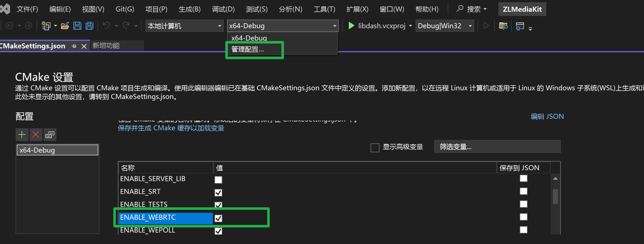Click the toolbar overflow options arrow
The height and width of the screenshot is (244, 644).
point(530,28)
